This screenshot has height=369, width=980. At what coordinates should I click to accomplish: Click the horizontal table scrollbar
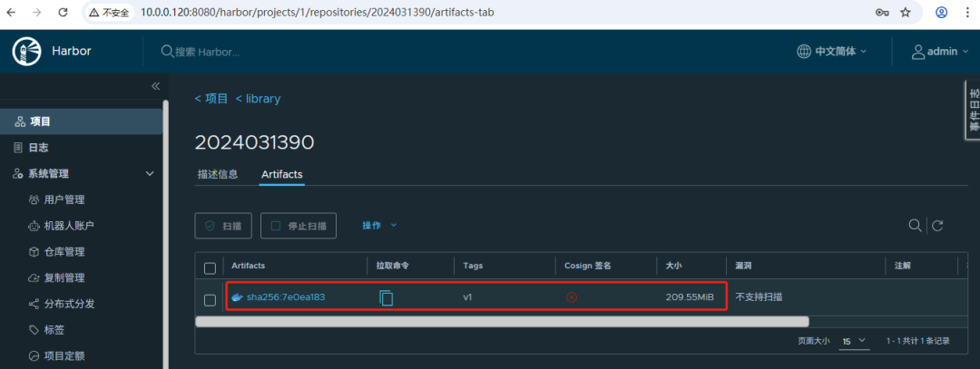point(501,321)
